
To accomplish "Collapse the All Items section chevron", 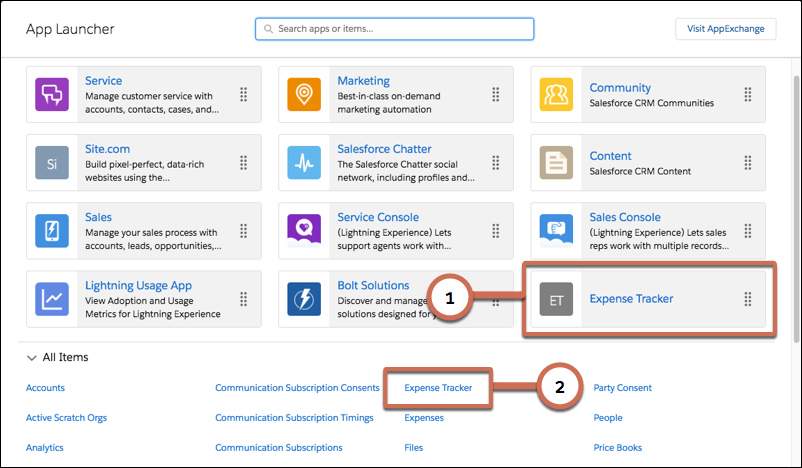I will (x=32, y=358).
